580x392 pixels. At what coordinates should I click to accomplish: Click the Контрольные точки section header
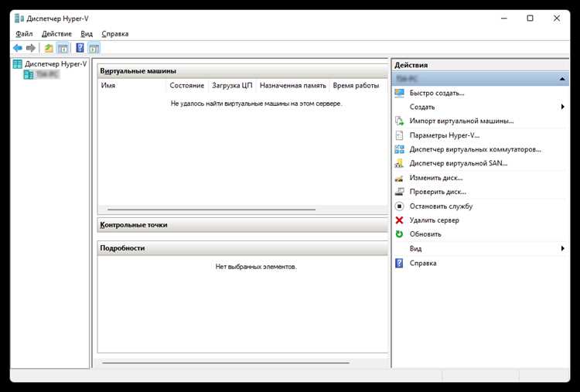[243, 225]
